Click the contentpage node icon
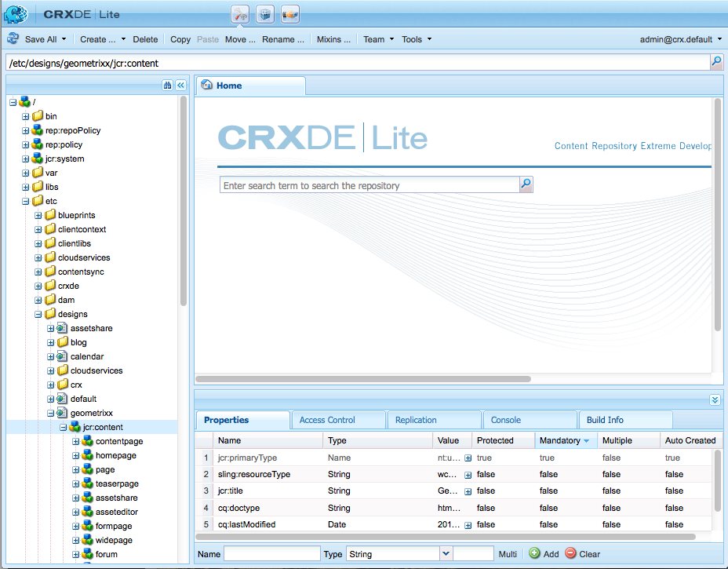 87,441
